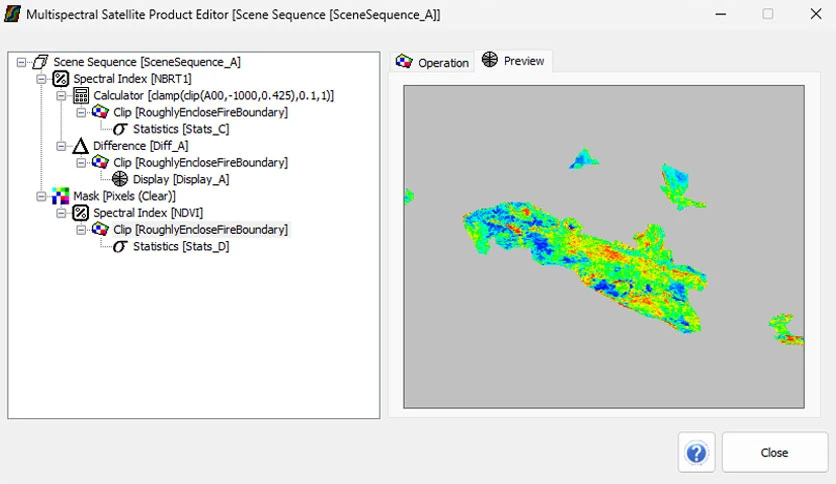Click the Clip icon under NDVI
Screen dimensions: 836x484
click(100, 229)
